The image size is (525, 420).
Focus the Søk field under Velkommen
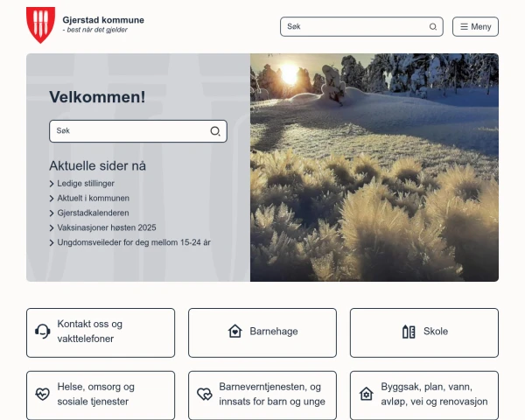pyautogui.click(x=129, y=131)
